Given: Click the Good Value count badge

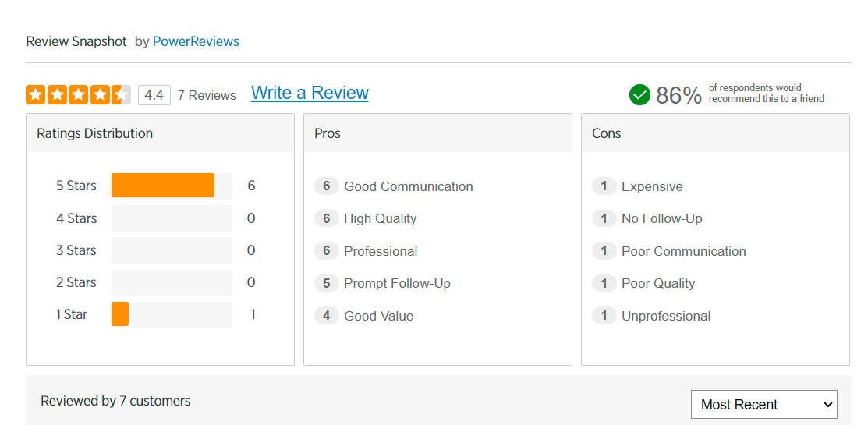Looking at the screenshot, I should [327, 316].
